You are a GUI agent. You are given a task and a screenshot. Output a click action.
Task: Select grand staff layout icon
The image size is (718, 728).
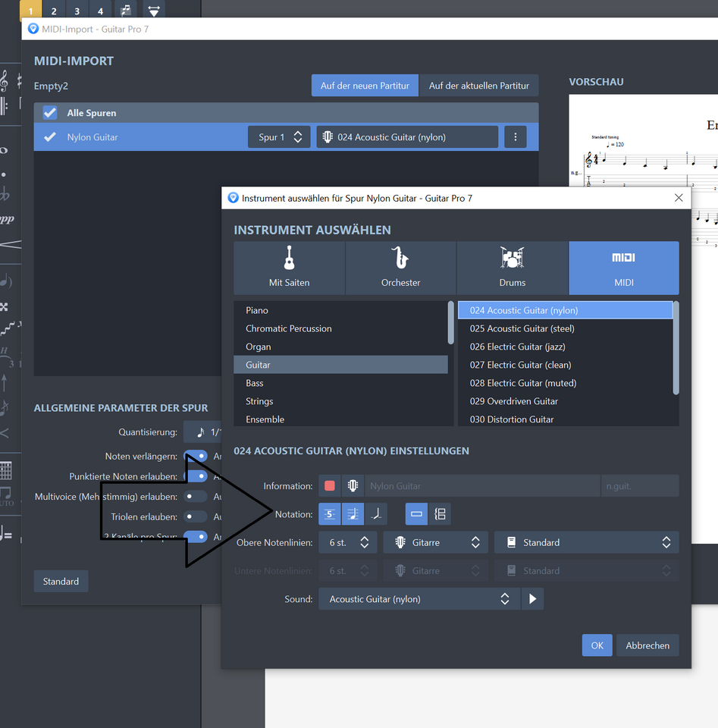coord(440,514)
